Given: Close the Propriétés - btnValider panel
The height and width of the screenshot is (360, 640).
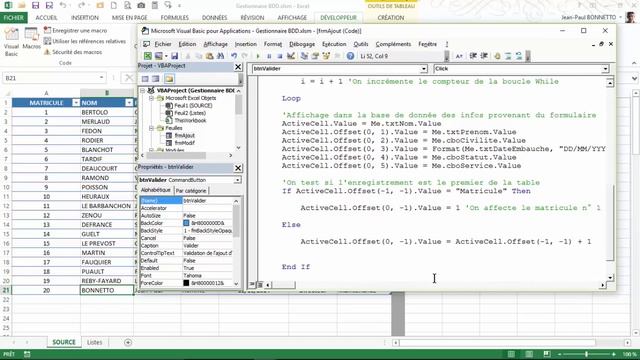Looking at the screenshot, I should [238, 168].
